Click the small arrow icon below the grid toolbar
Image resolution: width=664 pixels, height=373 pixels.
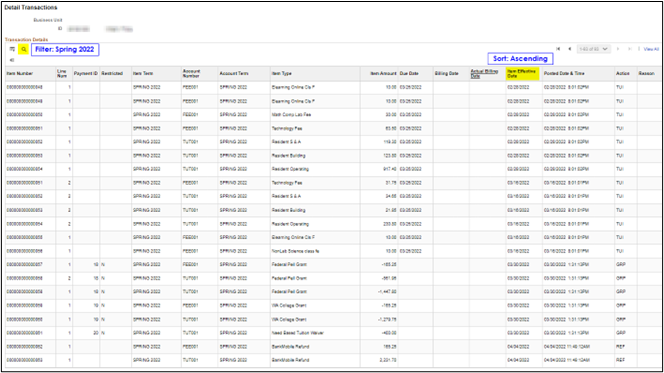12,60
